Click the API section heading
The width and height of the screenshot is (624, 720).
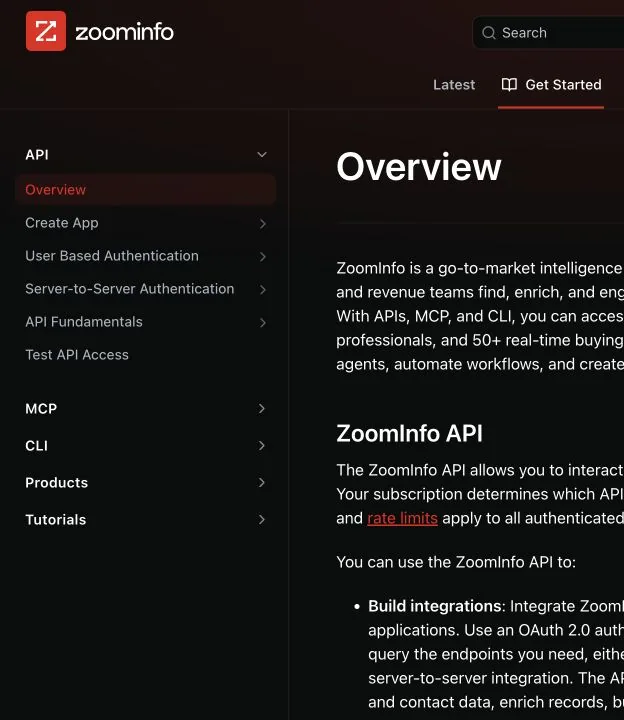tap(37, 155)
